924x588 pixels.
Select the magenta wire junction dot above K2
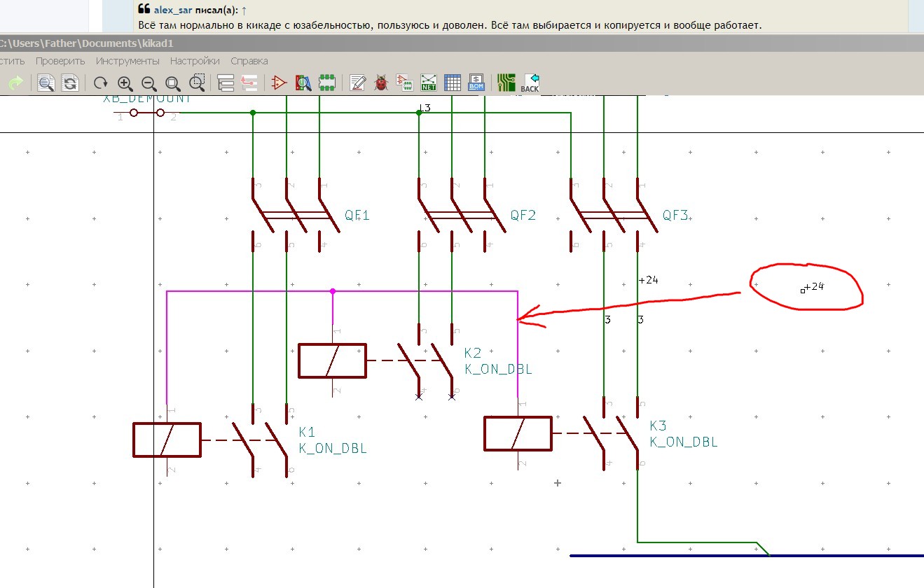tap(333, 291)
